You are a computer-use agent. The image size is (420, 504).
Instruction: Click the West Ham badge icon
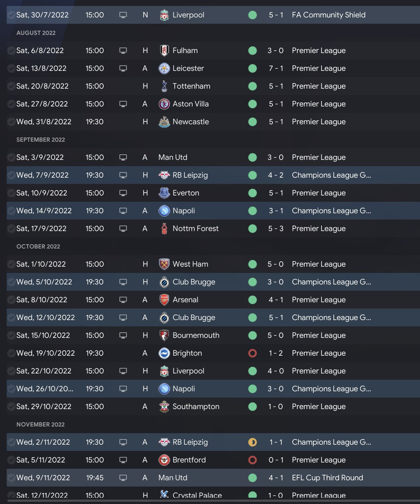[x=164, y=264]
